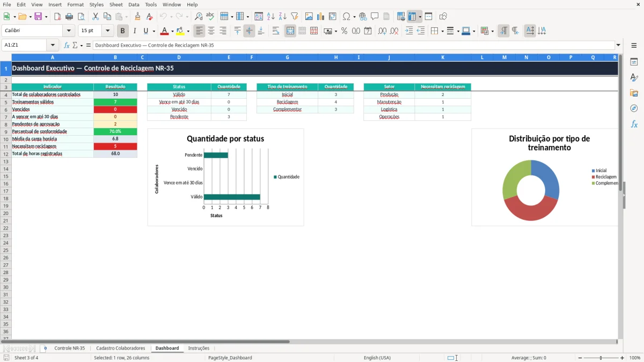Screen dimensions: 644x362
Task: Click the Increase Indent icon
Action: (409, 31)
